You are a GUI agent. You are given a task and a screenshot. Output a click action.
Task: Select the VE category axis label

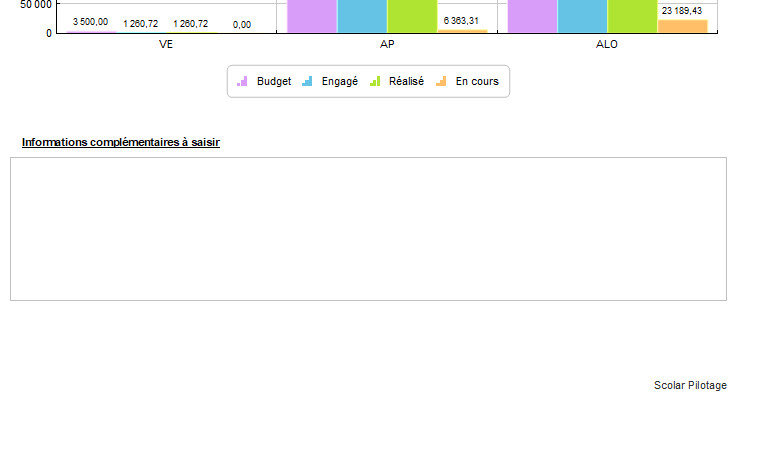pyautogui.click(x=166, y=44)
